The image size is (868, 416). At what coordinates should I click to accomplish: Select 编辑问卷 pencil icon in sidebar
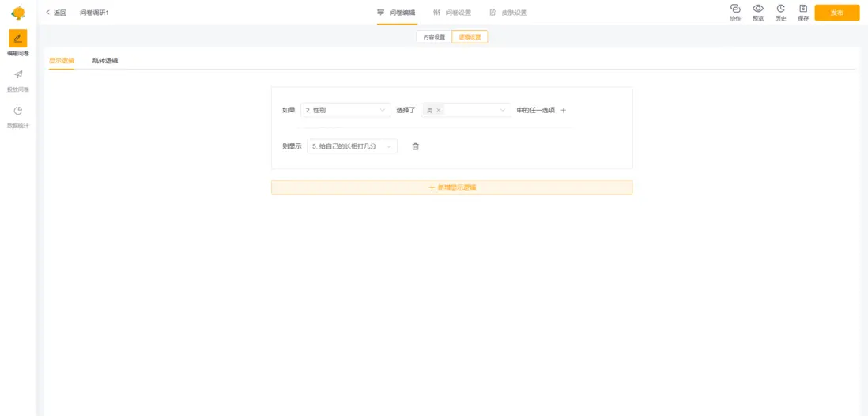pyautogui.click(x=17, y=38)
